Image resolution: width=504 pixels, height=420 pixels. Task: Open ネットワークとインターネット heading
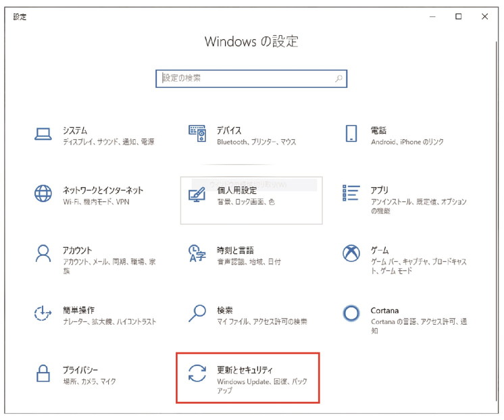point(103,190)
